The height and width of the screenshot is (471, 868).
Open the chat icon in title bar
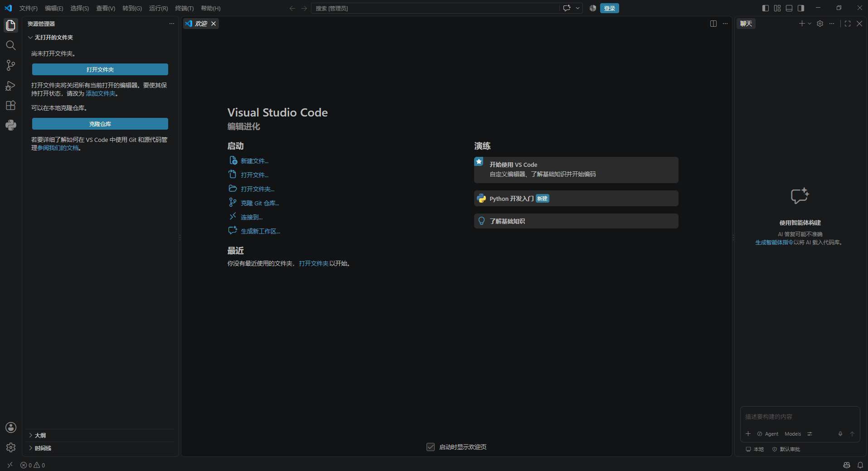[x=567, y=8]
